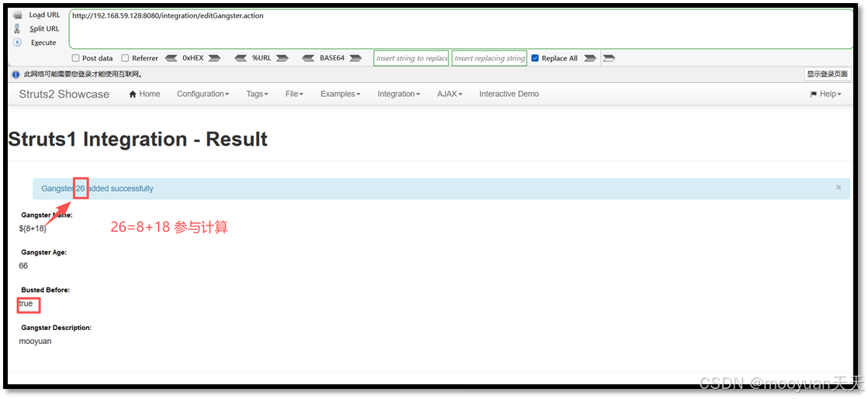
Task: Decode with arrow left of %URL
Action: pyautogui.click(x=240, y=58)
